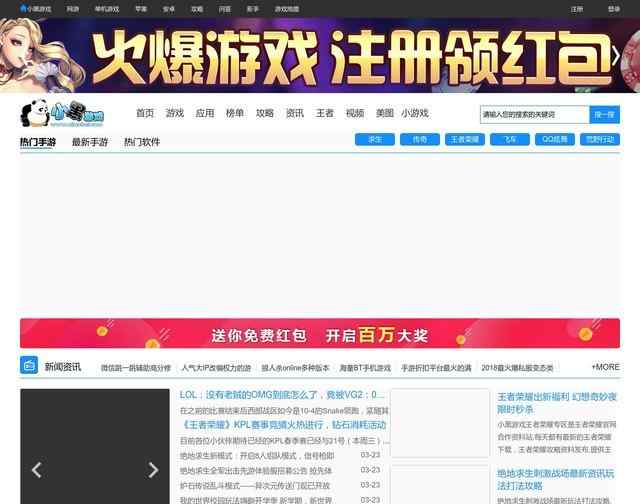Go to previous slide with left arrow

[x=37, y=470]
